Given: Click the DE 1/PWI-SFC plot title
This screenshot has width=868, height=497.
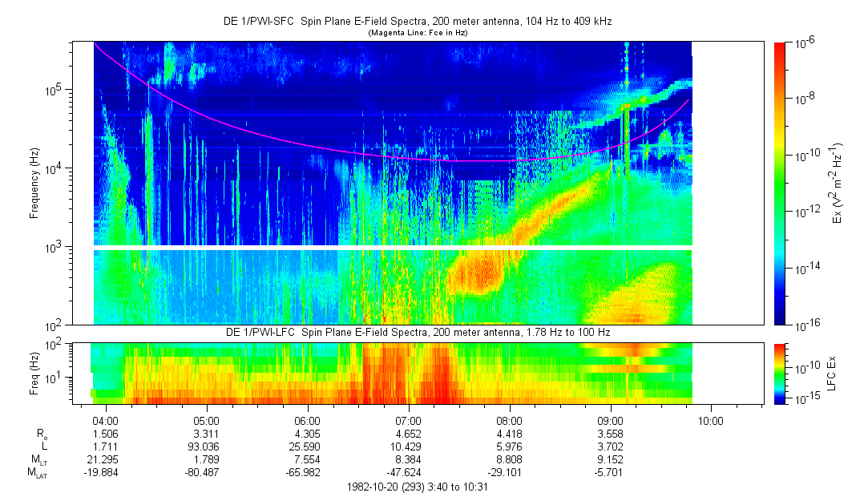Looking at the screenshot, I should [417, 22].
